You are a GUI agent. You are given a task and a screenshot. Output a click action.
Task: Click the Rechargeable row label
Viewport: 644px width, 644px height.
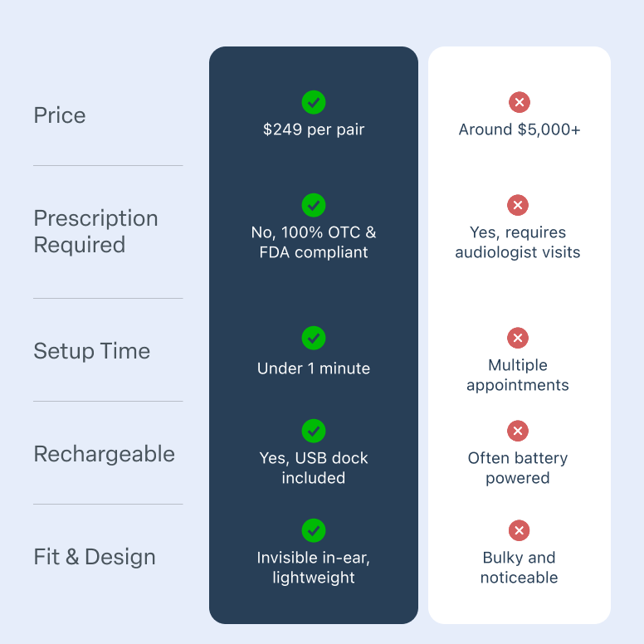(105, 454)
